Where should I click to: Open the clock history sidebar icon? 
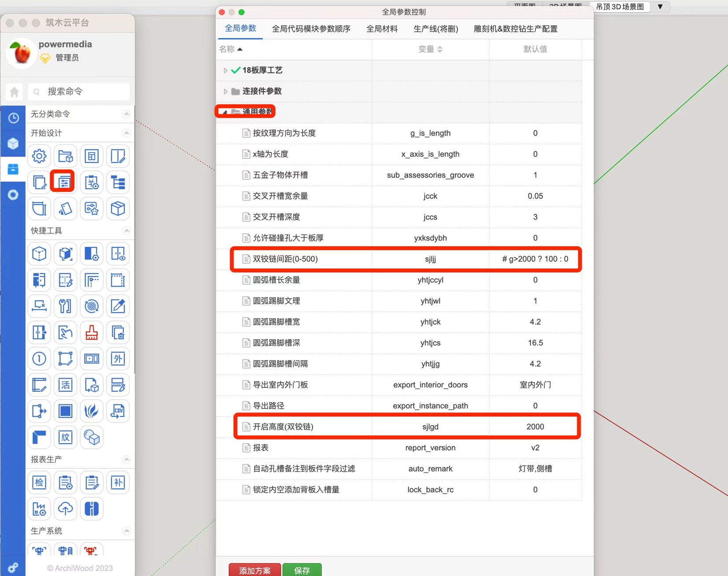(13, 118)
